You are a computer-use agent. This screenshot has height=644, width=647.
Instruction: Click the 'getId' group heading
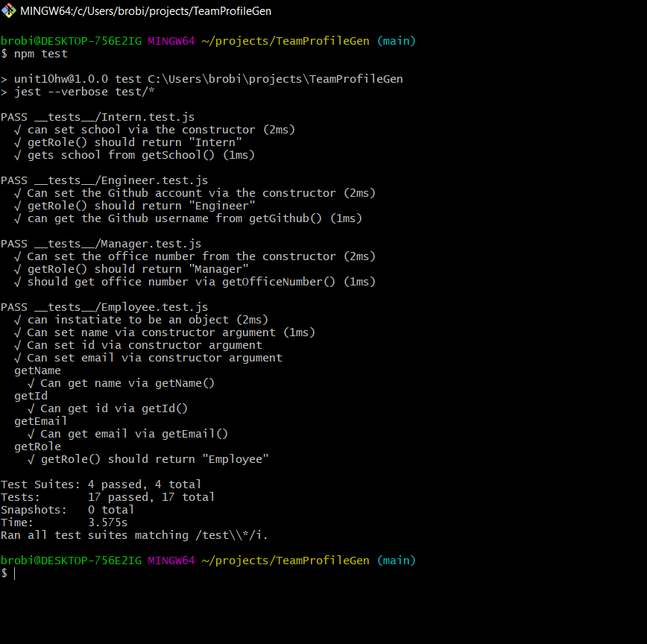(x=31, y=396)
